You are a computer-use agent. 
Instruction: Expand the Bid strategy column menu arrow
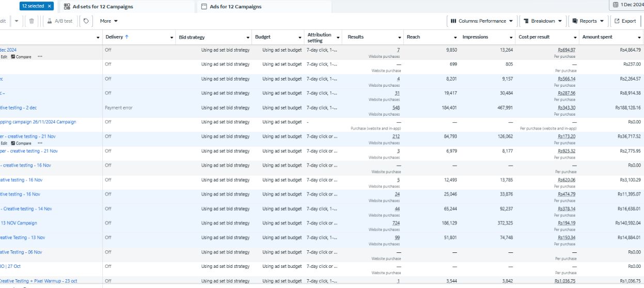coord(248,38)
